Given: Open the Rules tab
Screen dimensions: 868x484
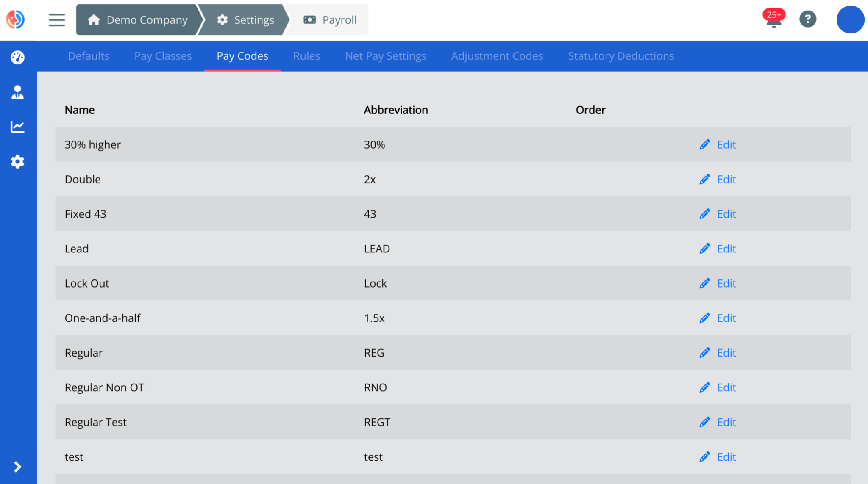Looking at the screenshot, I should pos(306,56).
